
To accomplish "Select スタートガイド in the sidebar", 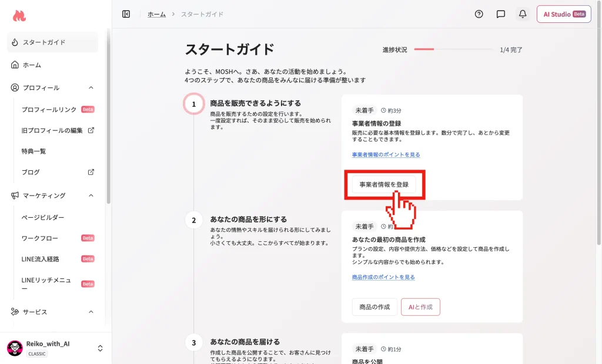I will click(52, 42).
